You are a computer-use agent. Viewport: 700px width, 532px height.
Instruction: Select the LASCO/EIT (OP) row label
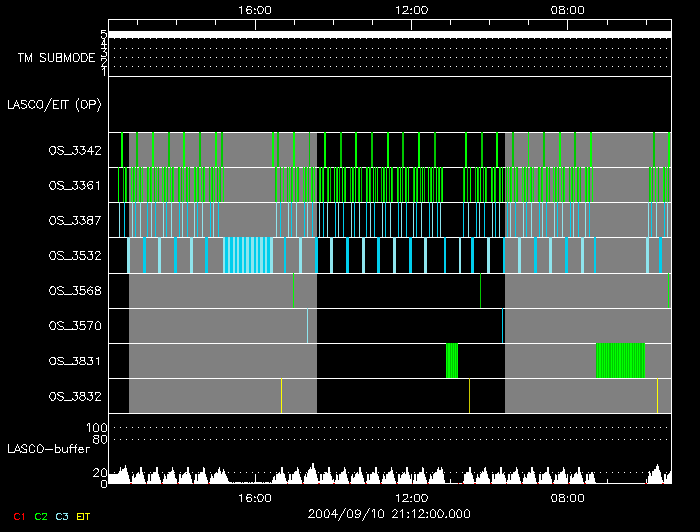(54, 104)
